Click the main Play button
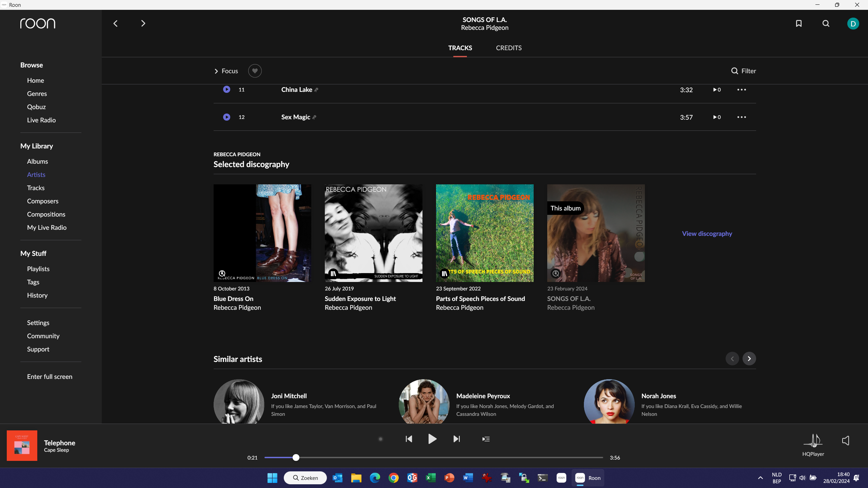The height and width of the screenshot is (488, 868). click(x=432, y=439)
